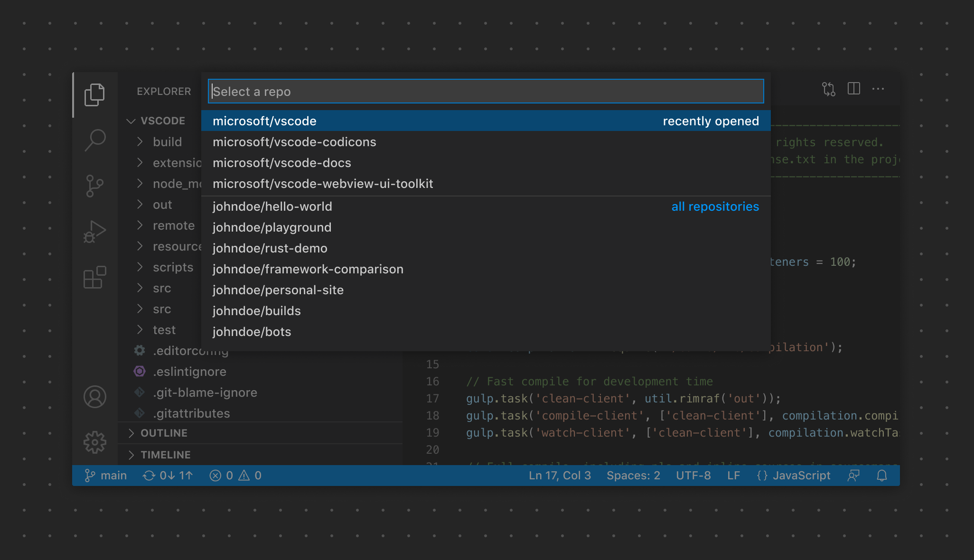The width and height of the screenshot is (974, 560).
Task: Click the Live Share icon in status bar
Action: [854, 475]
